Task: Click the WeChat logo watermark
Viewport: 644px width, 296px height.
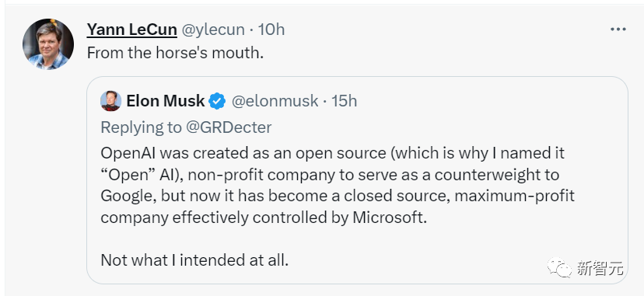Action: point(559,268)
